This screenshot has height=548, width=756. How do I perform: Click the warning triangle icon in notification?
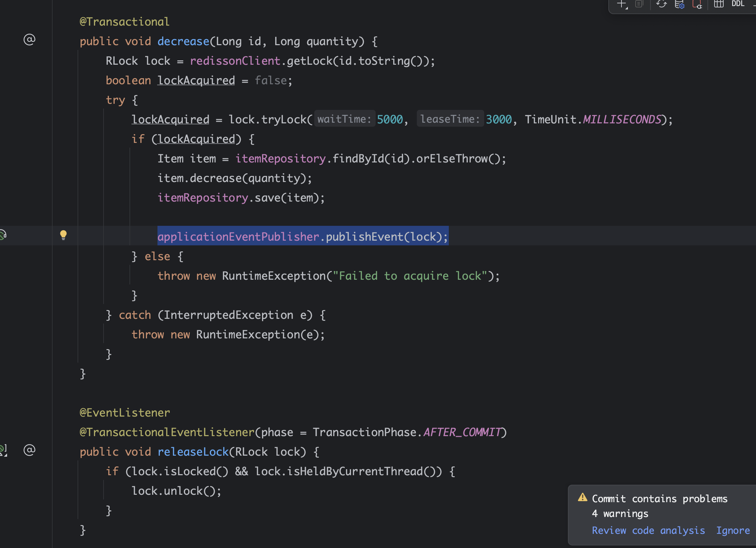pos(582,497)
